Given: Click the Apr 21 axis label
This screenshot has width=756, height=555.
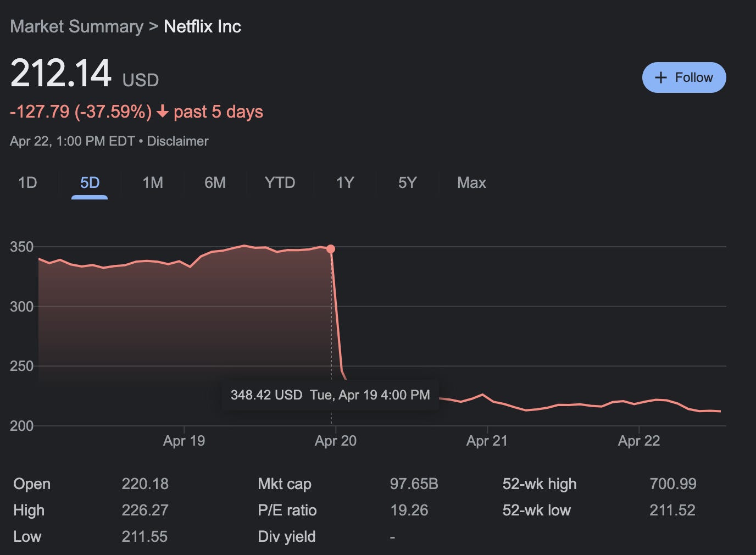Looking at the screenshot, I should point(487,441).
